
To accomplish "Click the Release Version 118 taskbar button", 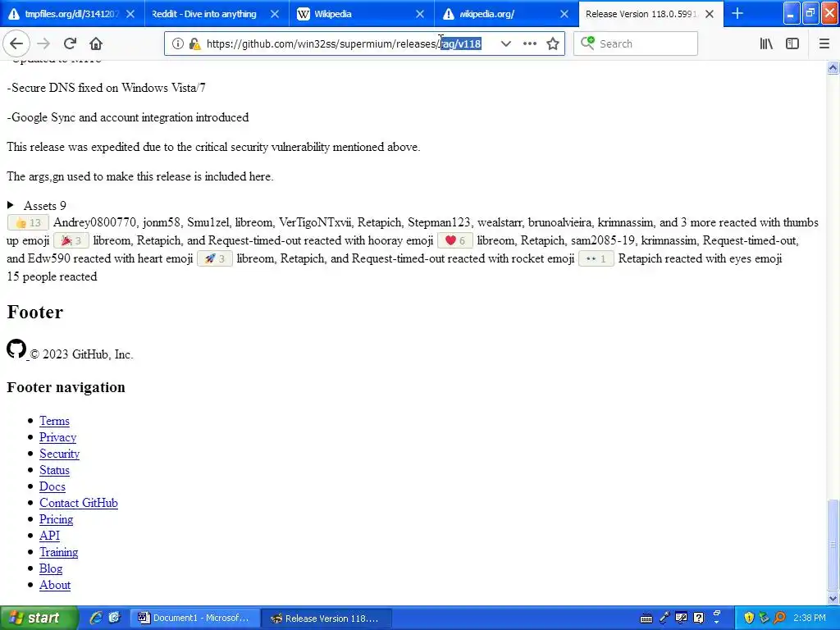I will tap(326, 618).
